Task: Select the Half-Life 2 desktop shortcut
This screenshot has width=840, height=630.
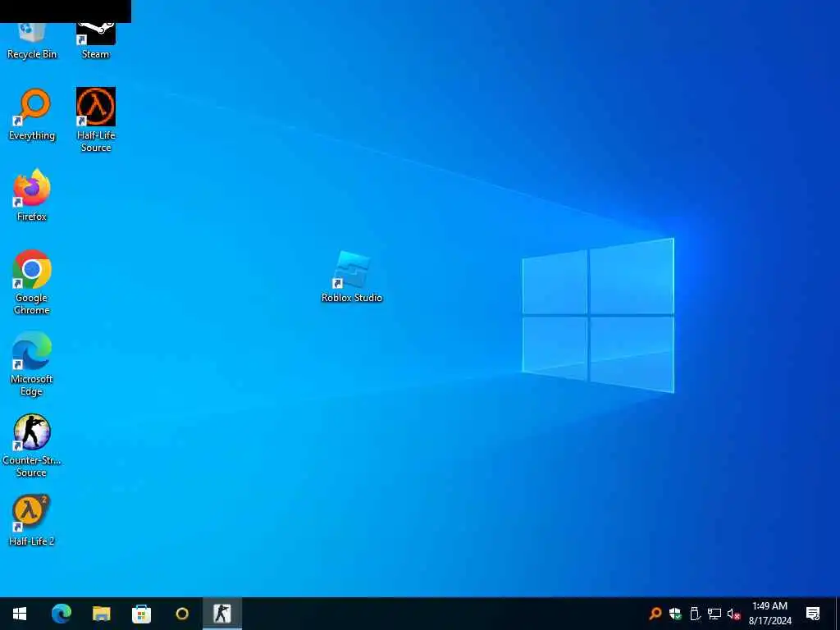Action: (32, 520)
